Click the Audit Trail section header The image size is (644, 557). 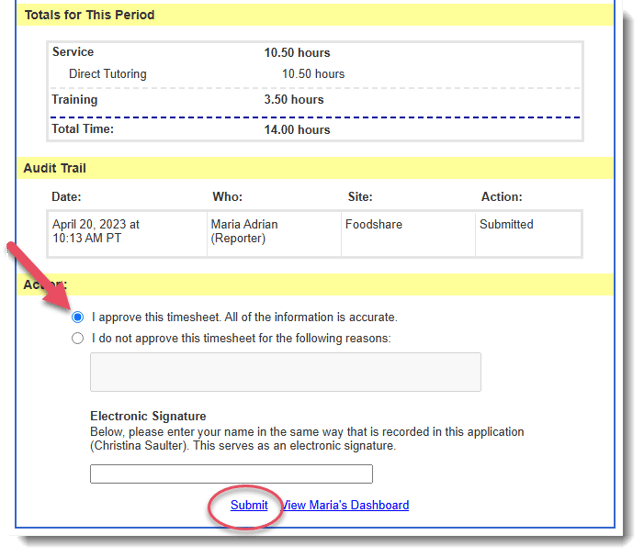[56, 168]
